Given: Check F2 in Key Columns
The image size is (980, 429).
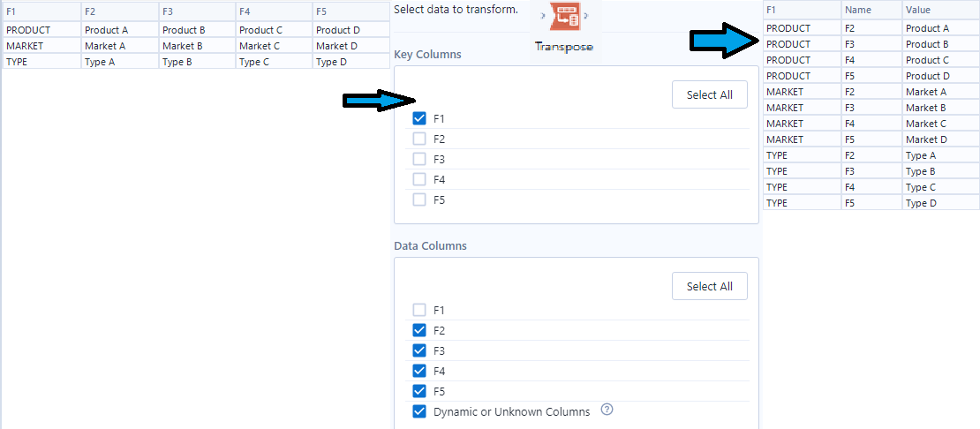Looking at the screenshot, I should (x=419, y=139).
